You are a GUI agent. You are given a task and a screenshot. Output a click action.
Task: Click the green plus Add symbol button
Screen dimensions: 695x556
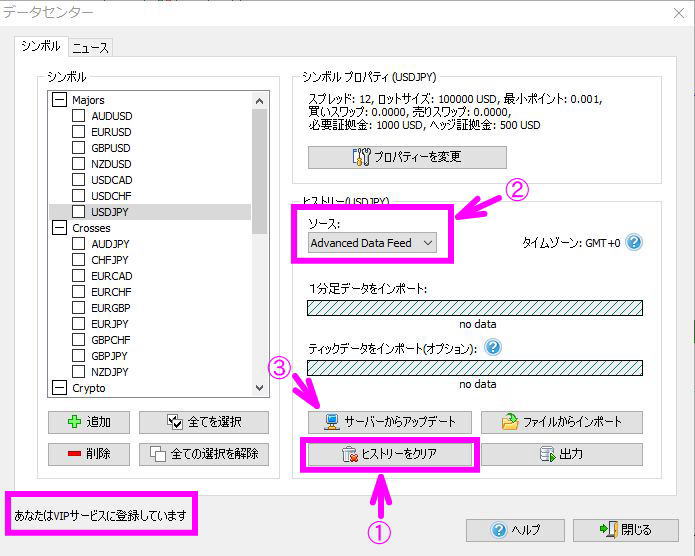89,422
